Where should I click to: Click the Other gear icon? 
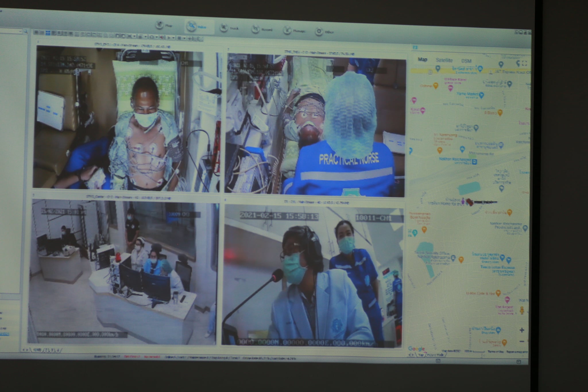click(x=319, y=31)
